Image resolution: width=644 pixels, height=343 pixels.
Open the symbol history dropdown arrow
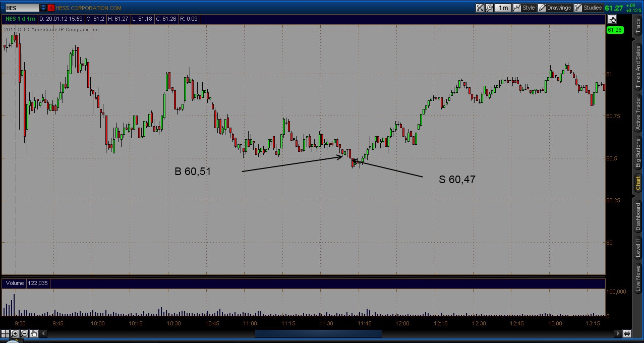click(x=43, y=8)
